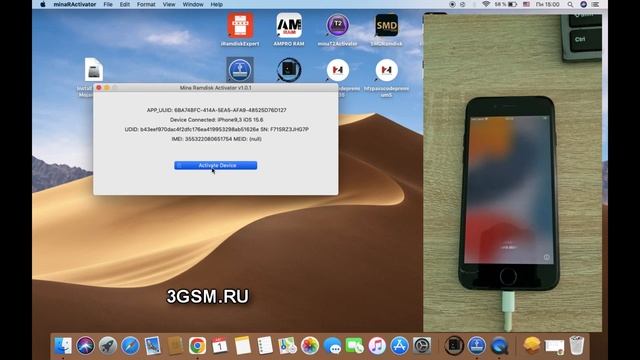640x360 pixels.
Task: Open the minaRActivator application menu
Action: 75,4
